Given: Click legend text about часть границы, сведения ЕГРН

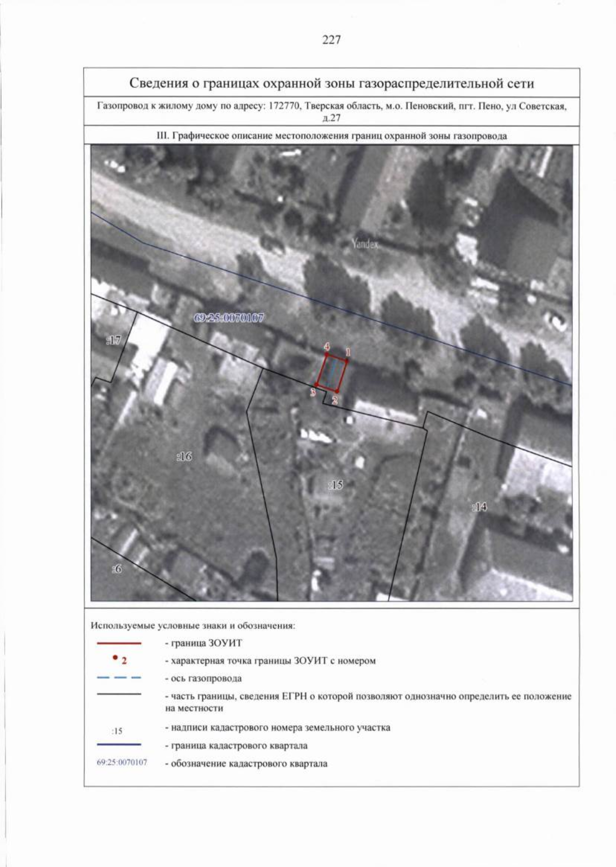Looking at the screenshot, I should click(368, 702).
